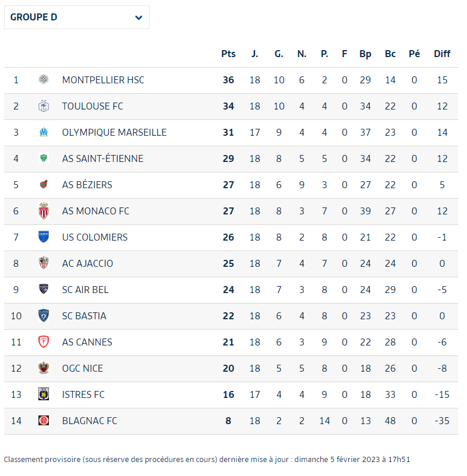
Task: Click the Montpellier HSC club logo
Action: pyautogui.click(x=44, y=80)
